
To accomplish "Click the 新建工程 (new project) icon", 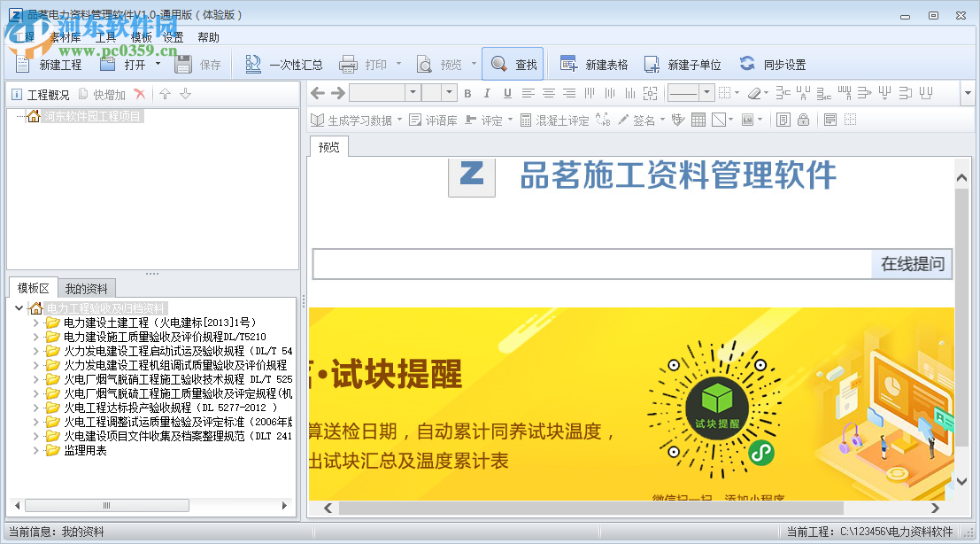I will (x=24, y=64).
